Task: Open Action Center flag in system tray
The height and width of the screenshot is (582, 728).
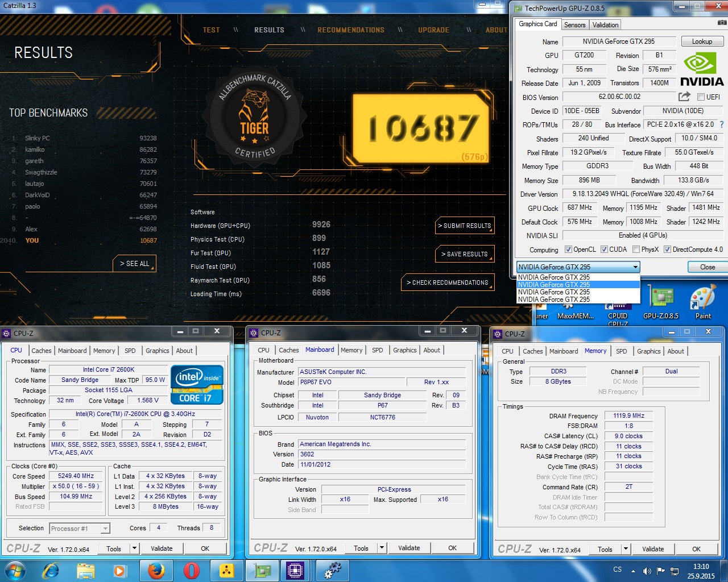Action: click(661, 571)
